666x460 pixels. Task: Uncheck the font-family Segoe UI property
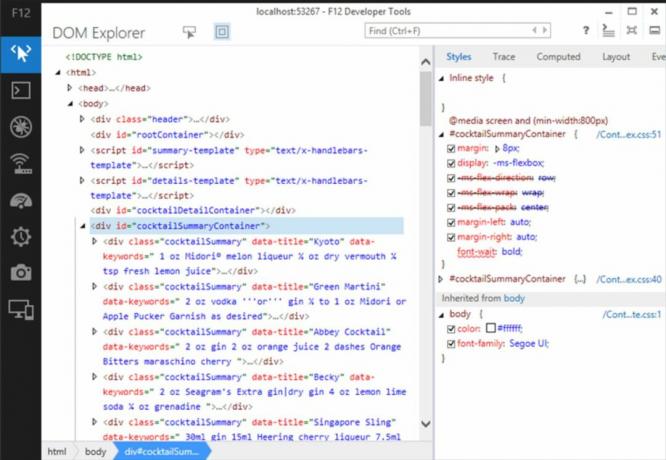[451, 344]
